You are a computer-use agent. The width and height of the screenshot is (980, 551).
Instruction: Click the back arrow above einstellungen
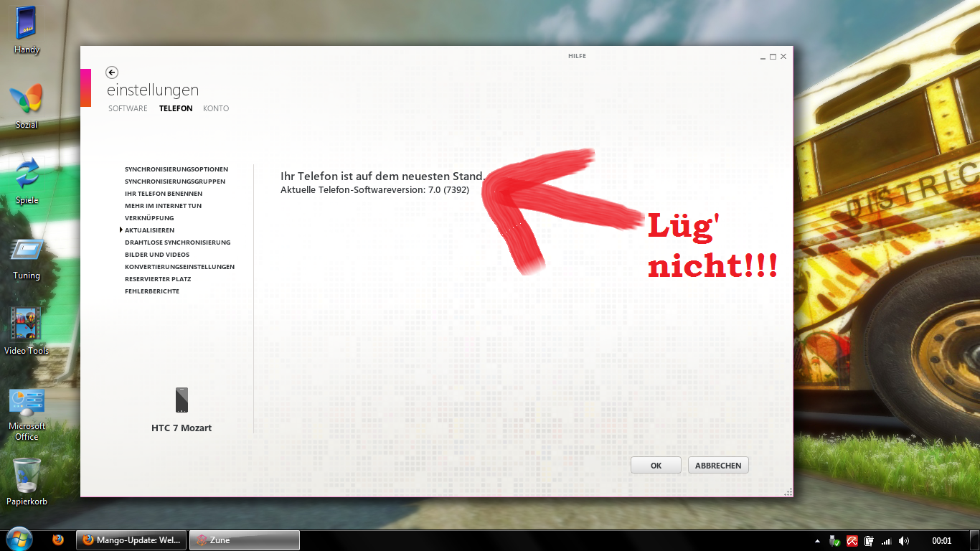coord(111,72)
